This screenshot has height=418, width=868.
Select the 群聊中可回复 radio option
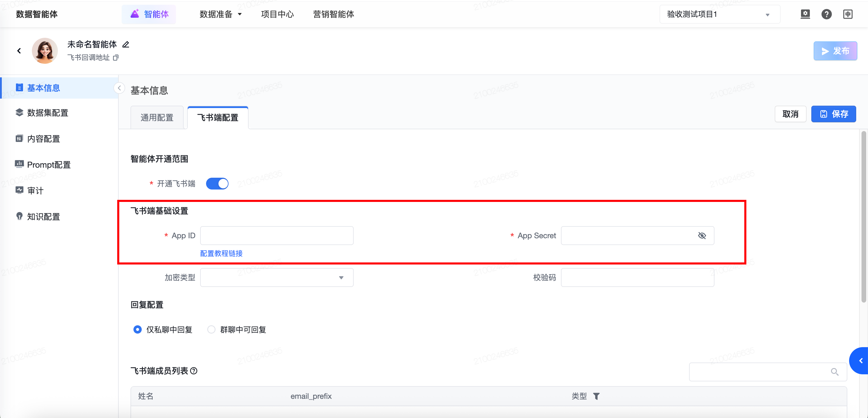(x=211, y=329)
